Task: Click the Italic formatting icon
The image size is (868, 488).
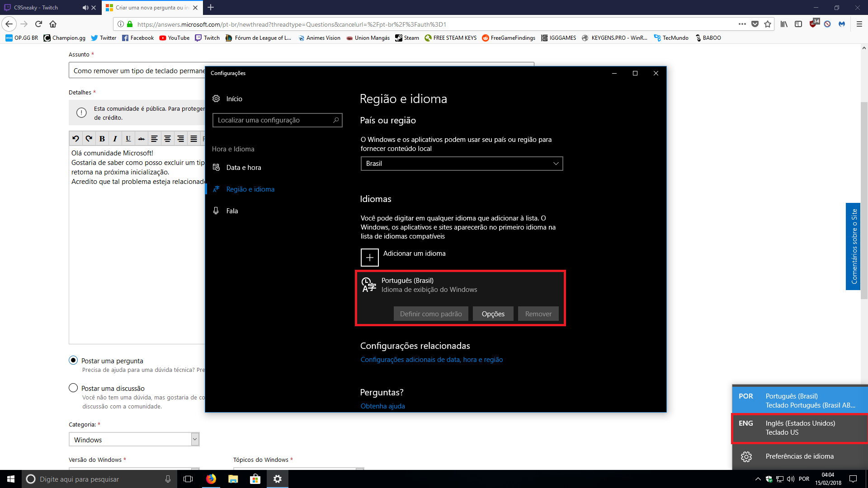Action: pyautogui.click(x=115, y=139)
